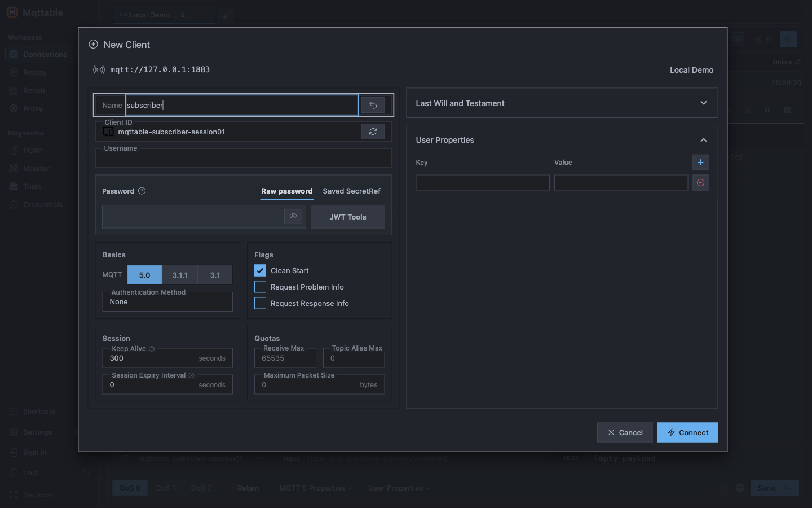Click the Receive Max field

(285, 358)
